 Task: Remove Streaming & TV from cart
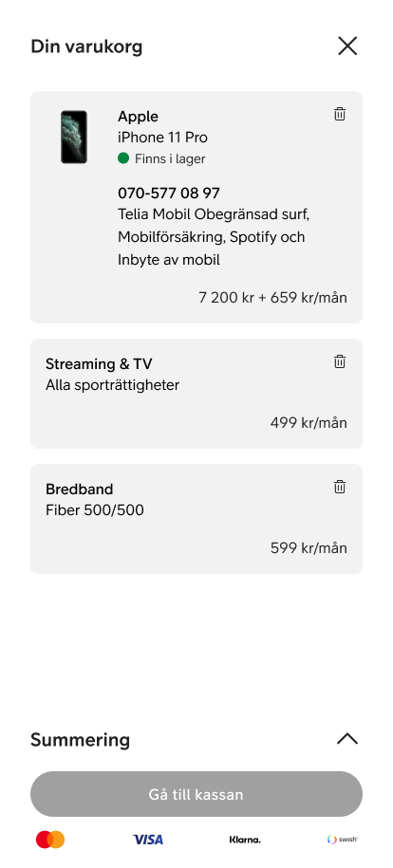point(340,361)
